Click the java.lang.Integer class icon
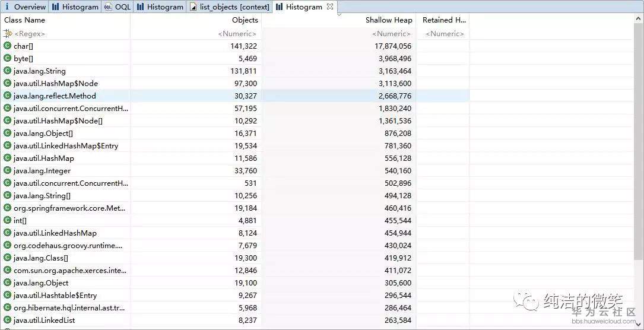The width and height of the screenshot is (644, 330). click(7, 170)
